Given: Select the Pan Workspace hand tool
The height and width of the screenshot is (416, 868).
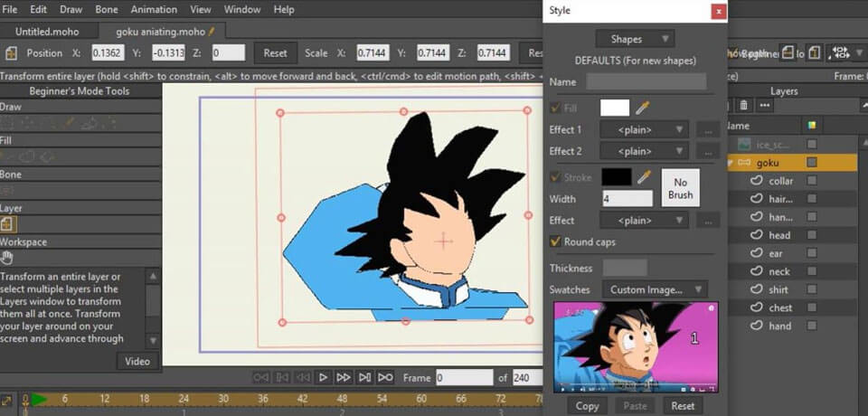Looking at the screenshot, I should pos(7,258).
